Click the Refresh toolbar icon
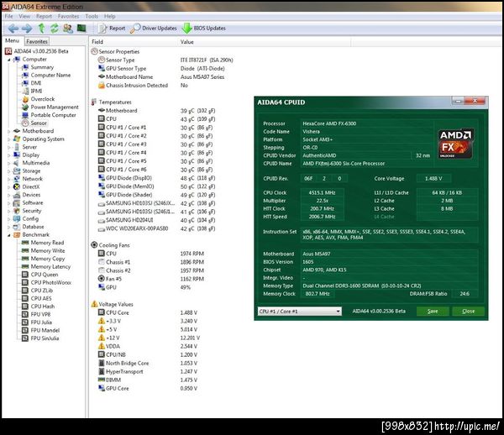The width and height of the screenshot is (504, 435). 55,29
